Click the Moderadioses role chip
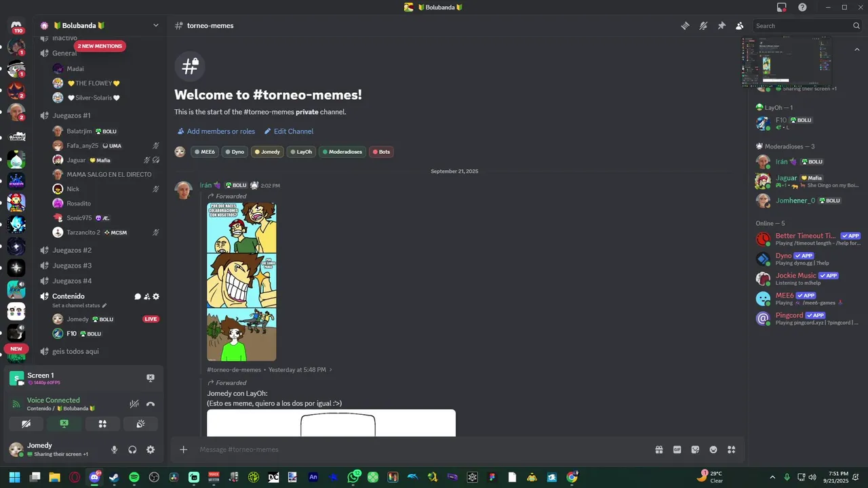Screen dimensions: 868x488 342,152
